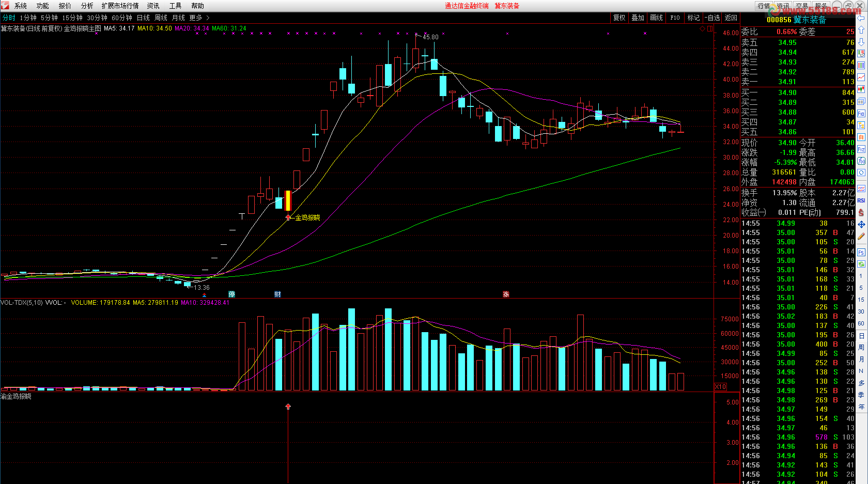The image size is (868, 484).
Task: Click the F10 company info sidebar icon
Action: click(861, 114)
